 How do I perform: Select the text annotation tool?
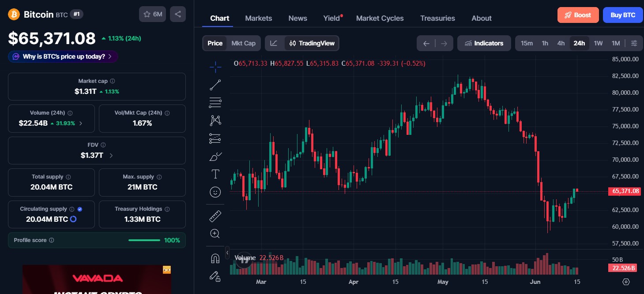coord(215,174)
